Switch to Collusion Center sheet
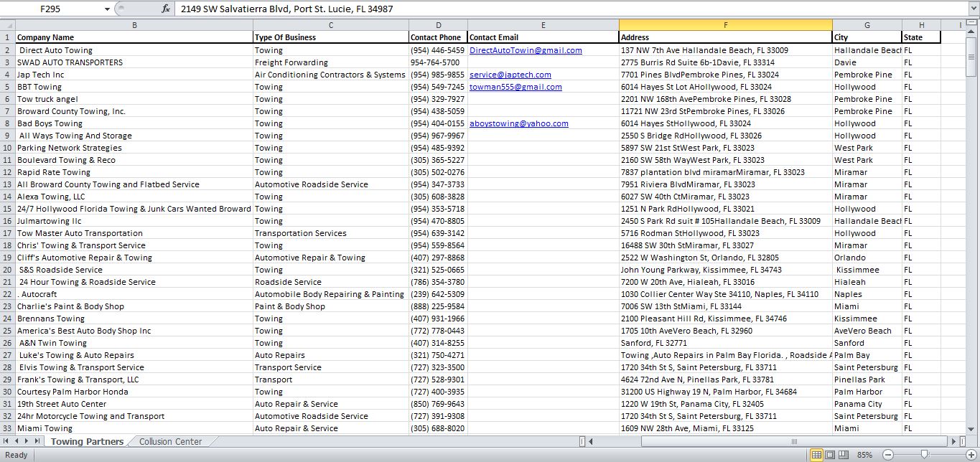Viewport: 980px width, 462px height. 170,441
